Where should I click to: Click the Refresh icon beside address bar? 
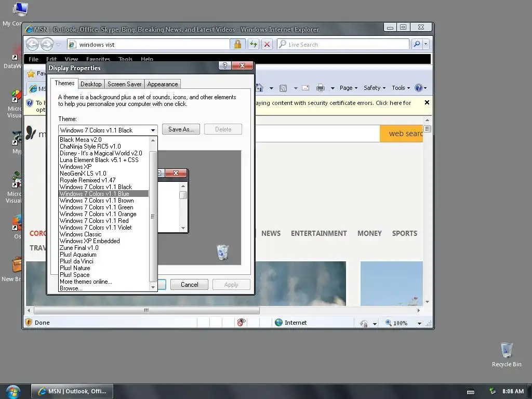[253, 44]
